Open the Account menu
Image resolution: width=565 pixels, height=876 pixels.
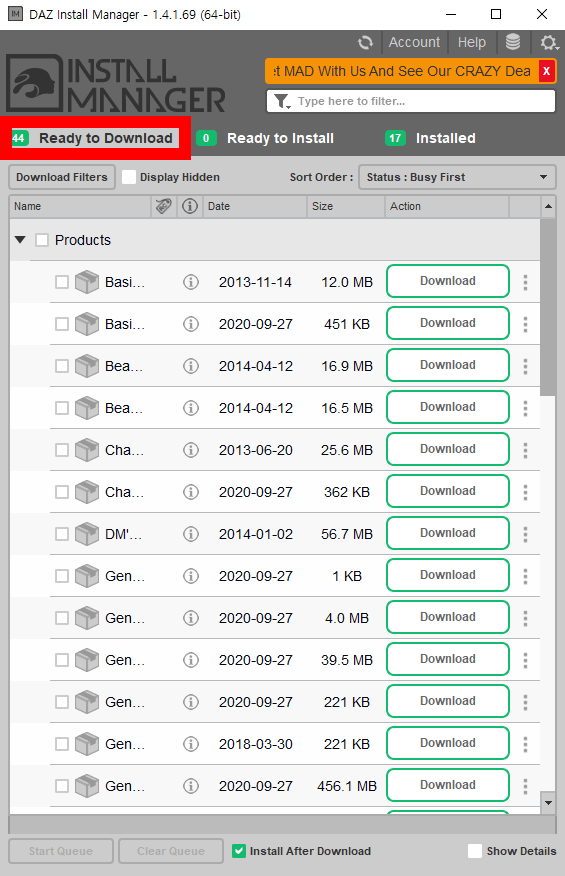tap(414, 42)
